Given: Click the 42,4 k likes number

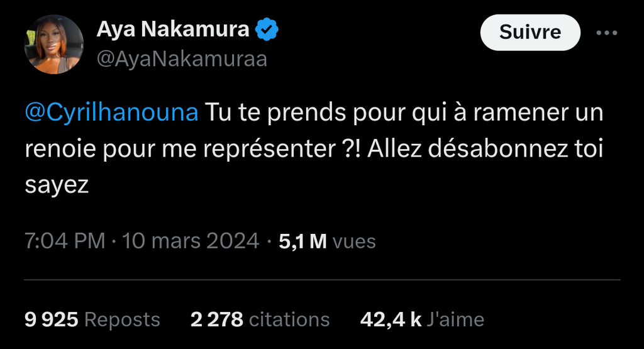Looking at the screenshot, I should click(390, 319).
